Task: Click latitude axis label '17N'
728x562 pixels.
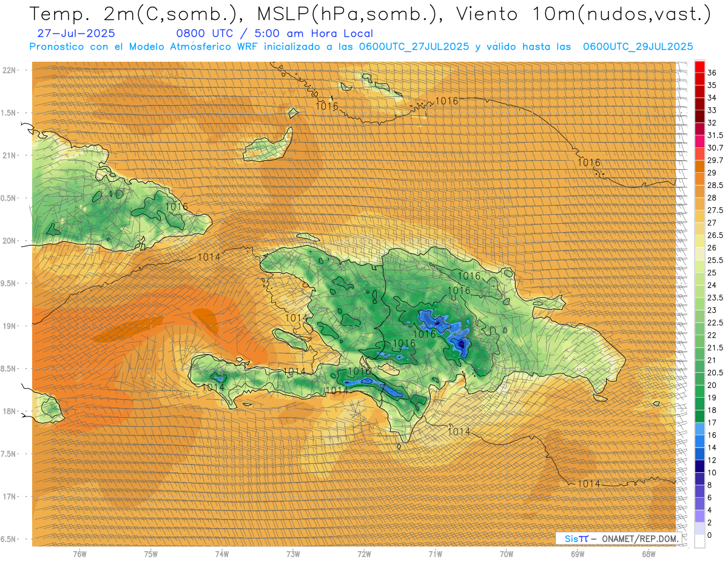Action: 10,497
